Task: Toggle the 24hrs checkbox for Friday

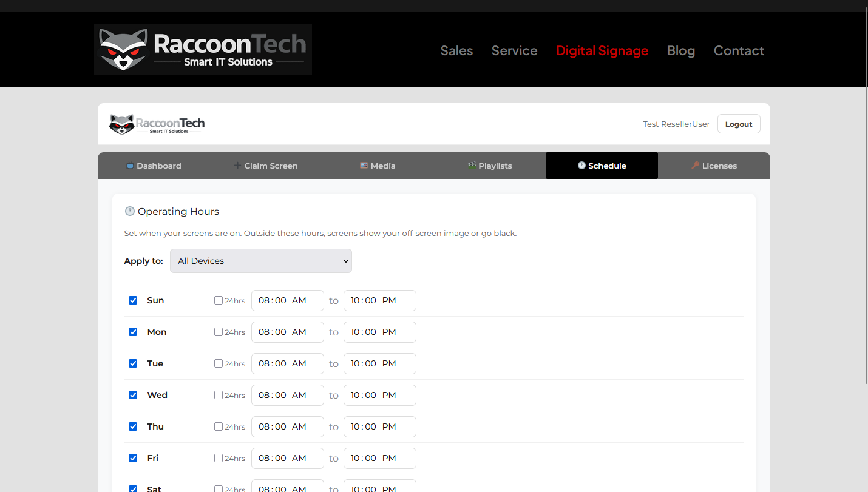Action: coord(219,458)
